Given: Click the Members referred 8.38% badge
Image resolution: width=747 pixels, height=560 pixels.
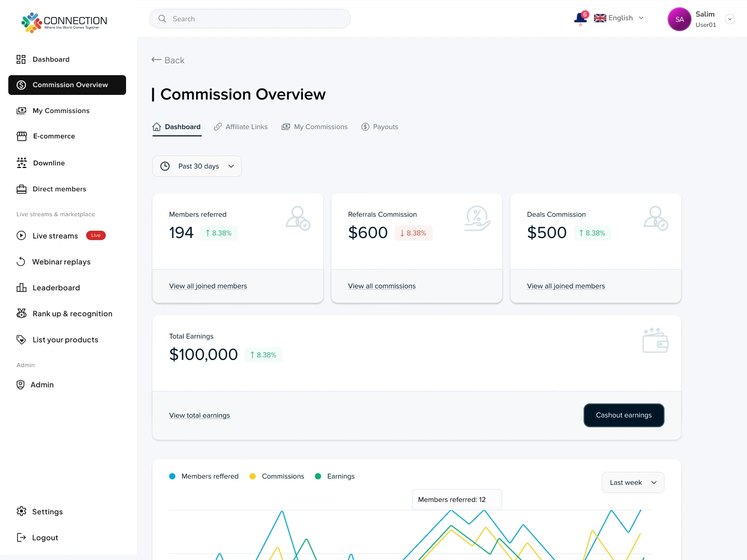Looking at the screenshot, I should [x=219, y=233].
